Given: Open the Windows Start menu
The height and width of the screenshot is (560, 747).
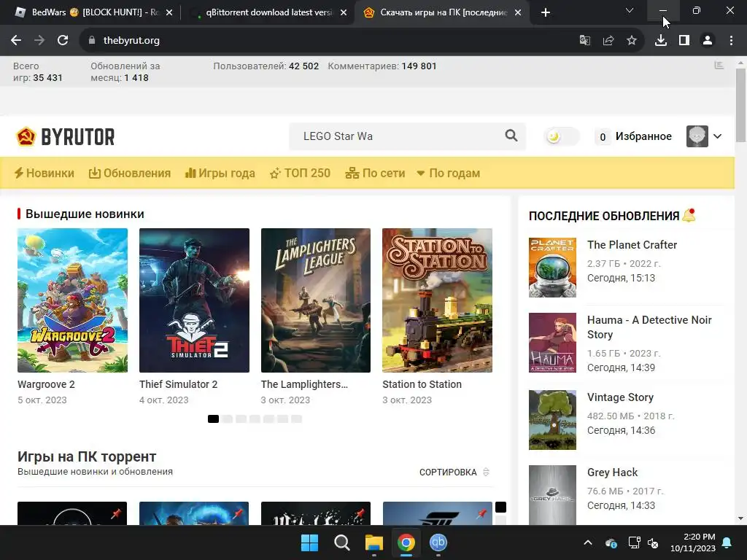Looking at the screenshot, I should (x=309, y=542).
